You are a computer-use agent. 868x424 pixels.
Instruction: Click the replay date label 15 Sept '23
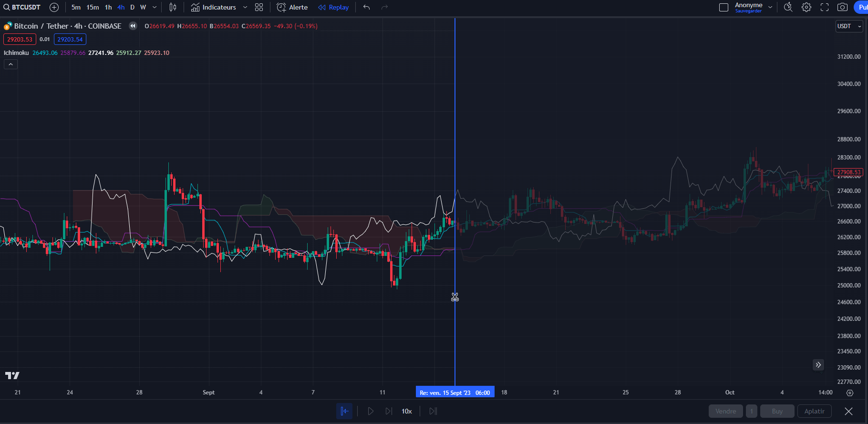click(455, 392)
